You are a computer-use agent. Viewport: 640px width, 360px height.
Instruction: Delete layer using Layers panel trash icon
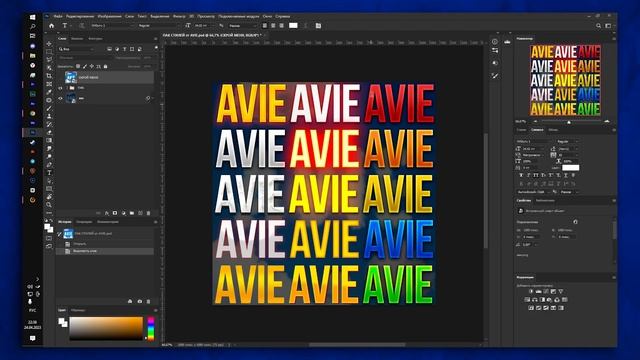tap(149, 213)
